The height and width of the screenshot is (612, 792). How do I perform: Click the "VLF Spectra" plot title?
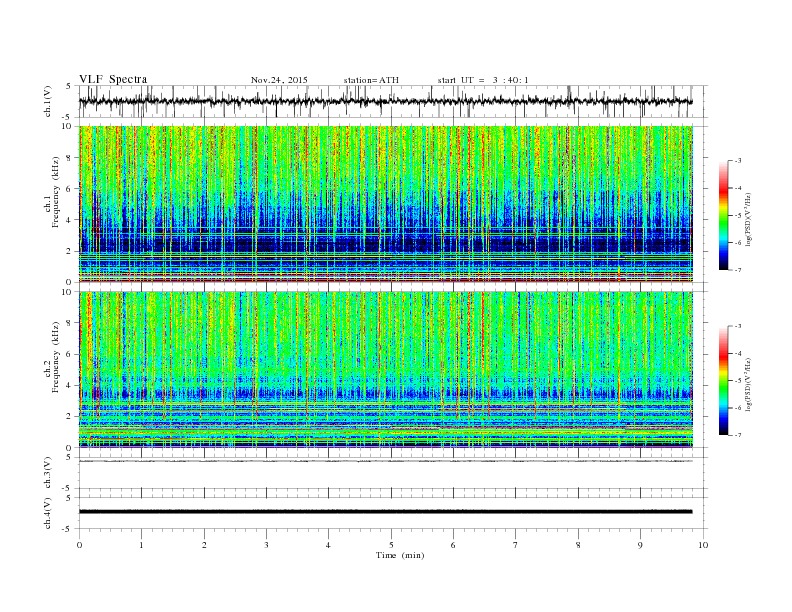(x=113, y=79)
